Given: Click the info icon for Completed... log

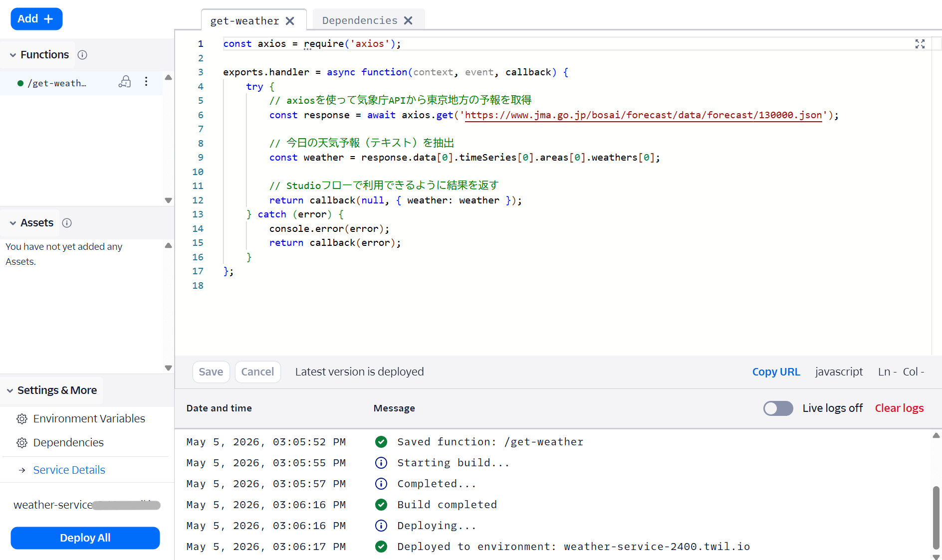Looking at the screenshot, I should [381, 484].
